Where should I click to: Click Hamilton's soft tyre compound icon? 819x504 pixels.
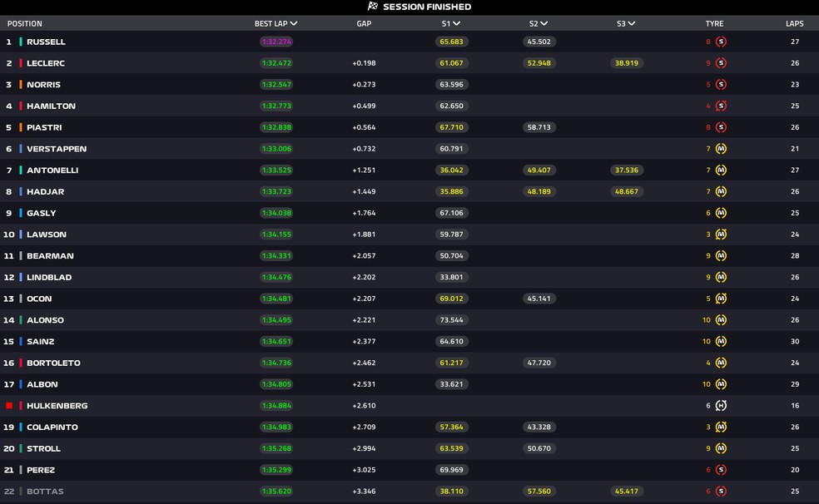coord(721,106)
